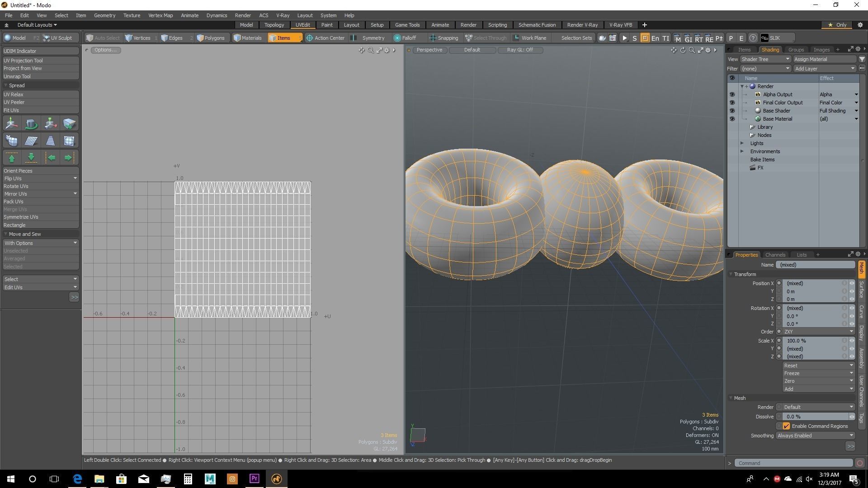
Task: Click the align UVs right arrow icon
Action: coord(69,158)
